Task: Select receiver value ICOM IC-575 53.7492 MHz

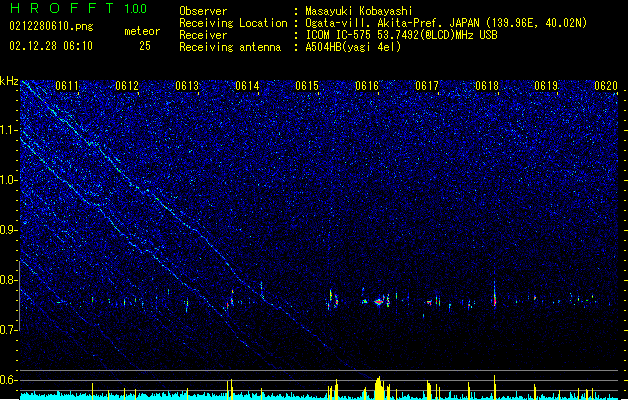Action: click(402, 35)
